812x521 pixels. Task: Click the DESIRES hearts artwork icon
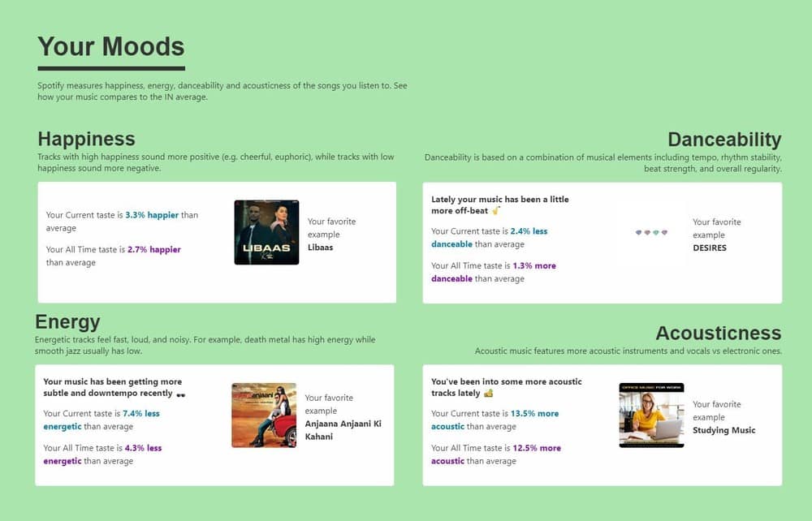[x=651, y=233]
